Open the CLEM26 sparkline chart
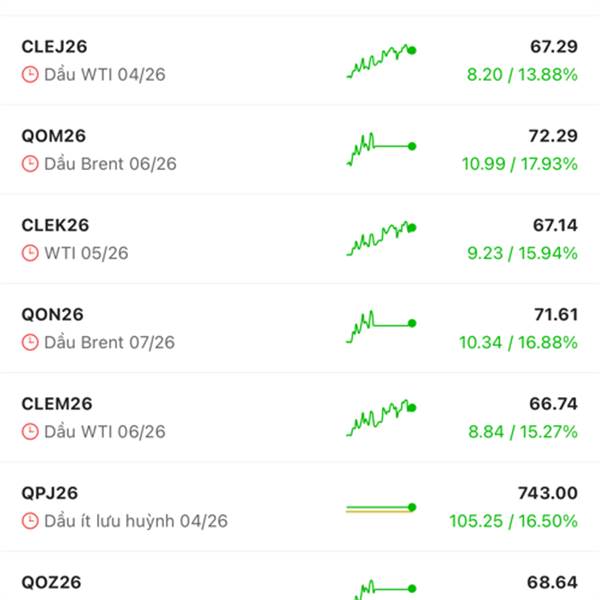 pyautogui.click(x=381, y=418)
